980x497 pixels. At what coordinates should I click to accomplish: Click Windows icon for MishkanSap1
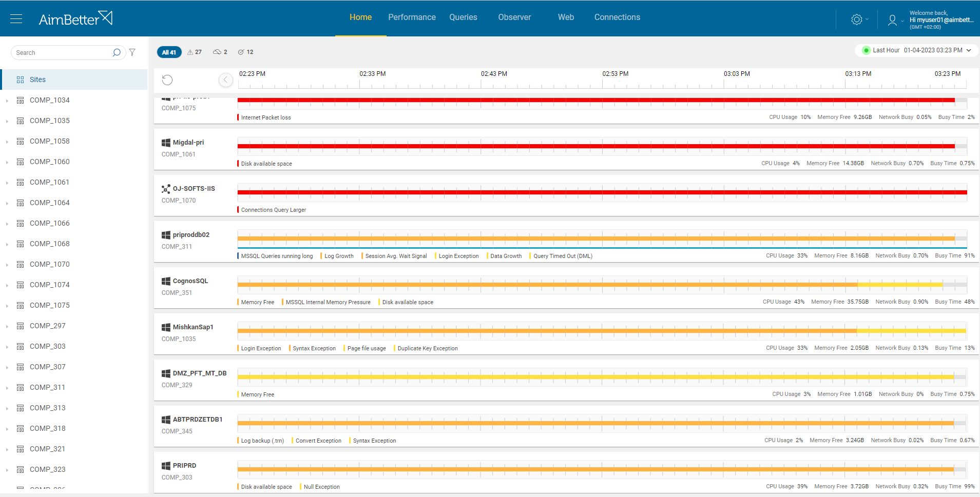coord(166,327)
